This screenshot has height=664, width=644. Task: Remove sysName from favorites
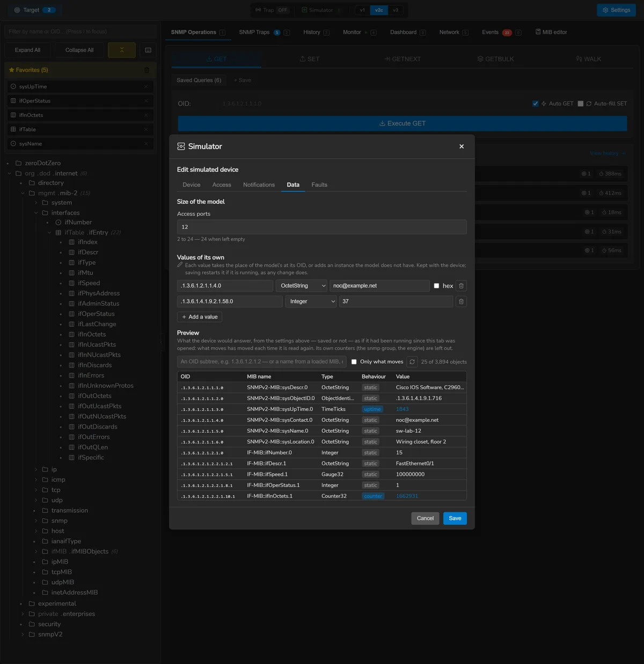point(146,144)
